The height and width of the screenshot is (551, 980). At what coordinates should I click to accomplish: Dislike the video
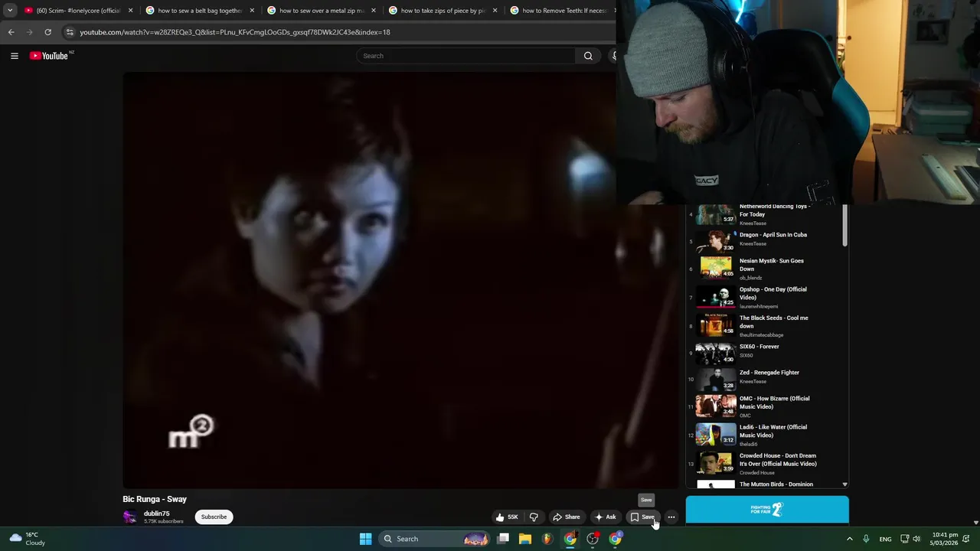tap(534, 517)
